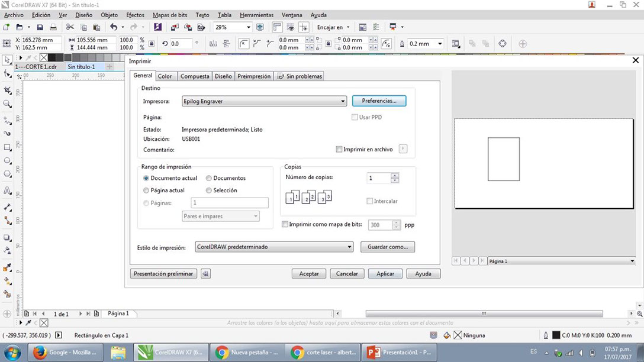The height and width of the screenshot is (362, 644).
Task: Select the Ellipse tool
Action: click(7, 160)
